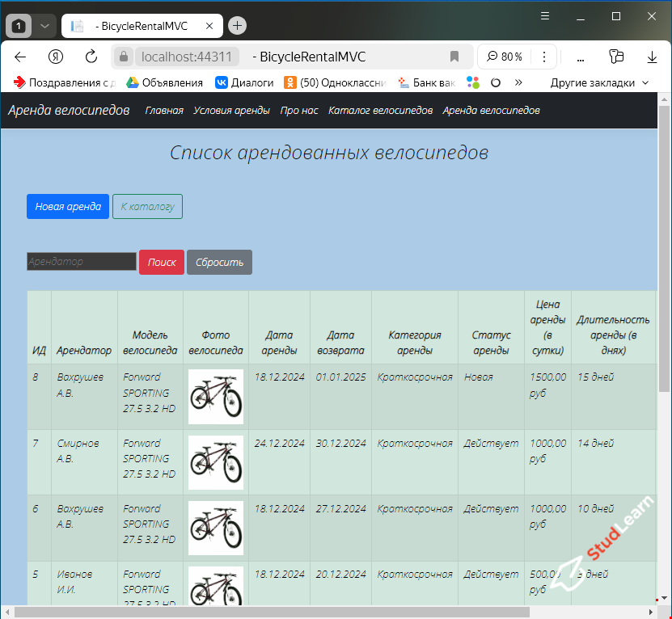Open a new tab with the plus button

[x=237, y=25]
